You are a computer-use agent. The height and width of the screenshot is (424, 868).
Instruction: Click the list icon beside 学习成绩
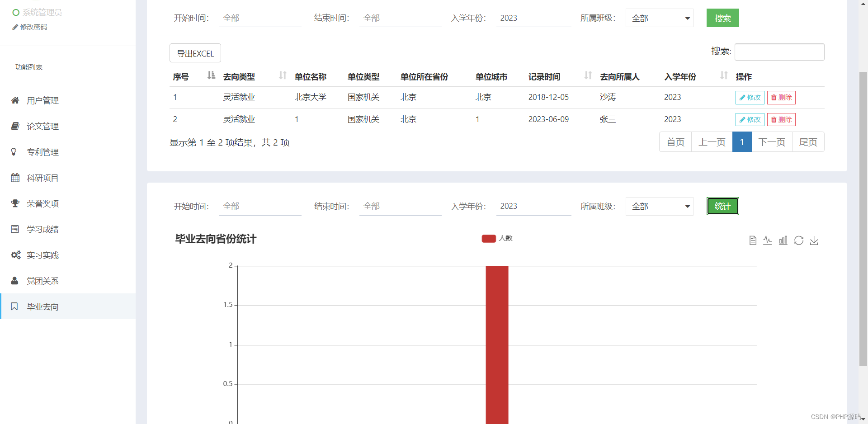pyautogui.click(x=15, y=229)
